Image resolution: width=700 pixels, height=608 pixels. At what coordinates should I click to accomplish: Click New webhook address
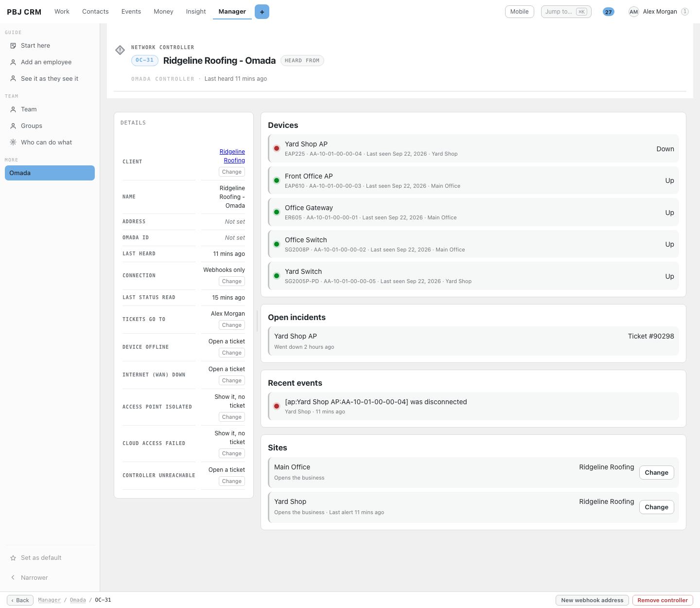pyautogui.click(x=592, y=600)
